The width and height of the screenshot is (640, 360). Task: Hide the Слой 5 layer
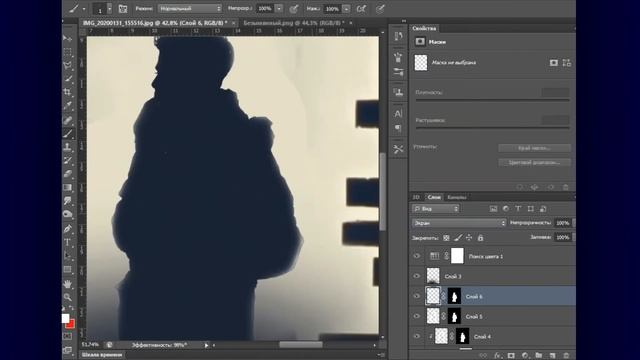pyautogui.click(x=417, y=316)
